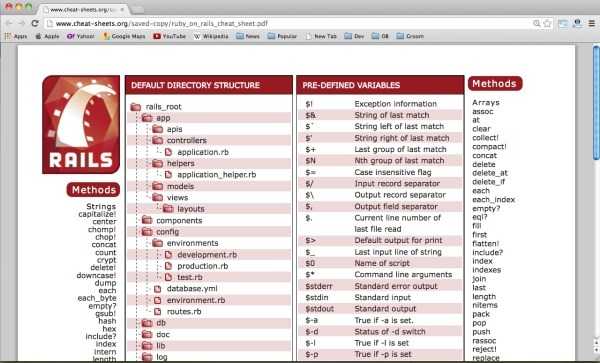
Task: Click the 'capitalize!' string method
Action: pos(97,214)
